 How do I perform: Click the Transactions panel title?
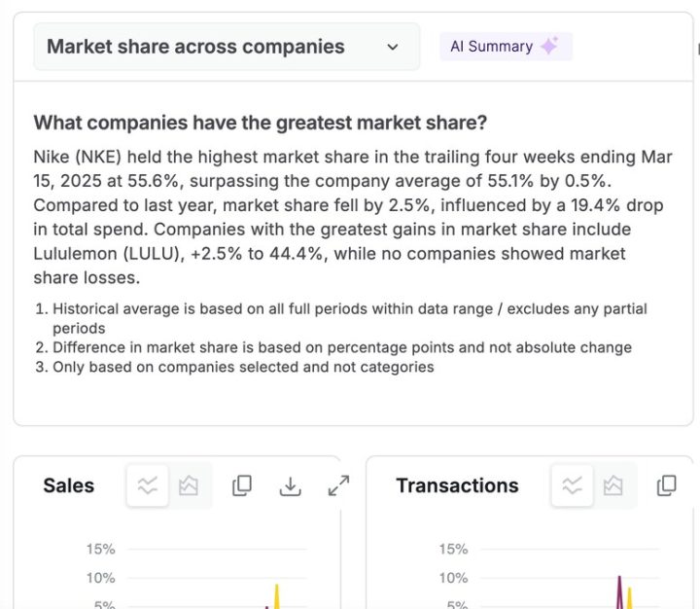457,485
